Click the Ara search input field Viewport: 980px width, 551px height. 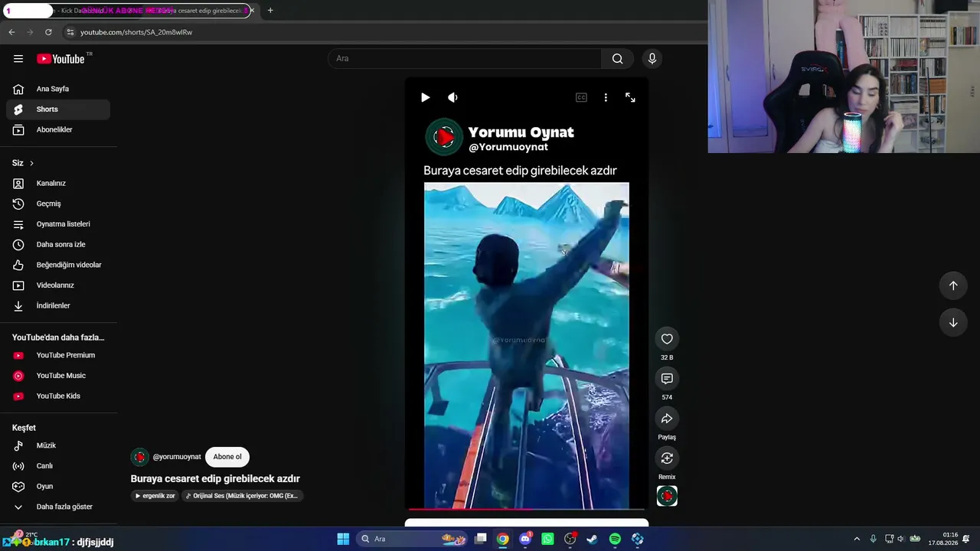pos(465,59)
